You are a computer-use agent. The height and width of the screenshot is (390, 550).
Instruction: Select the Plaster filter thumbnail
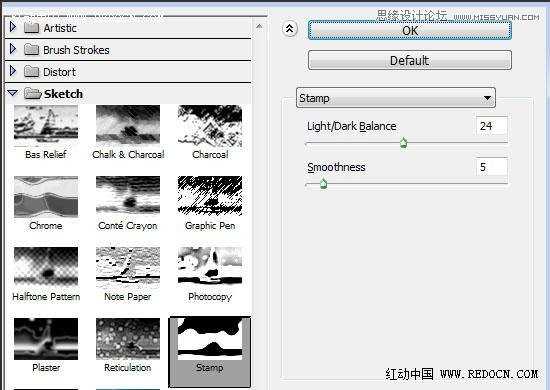[x=46, y=339]
